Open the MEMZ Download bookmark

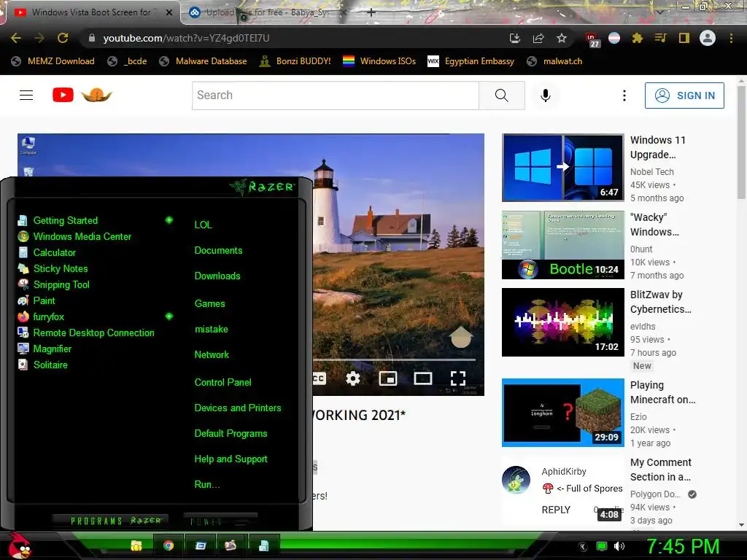53,61
